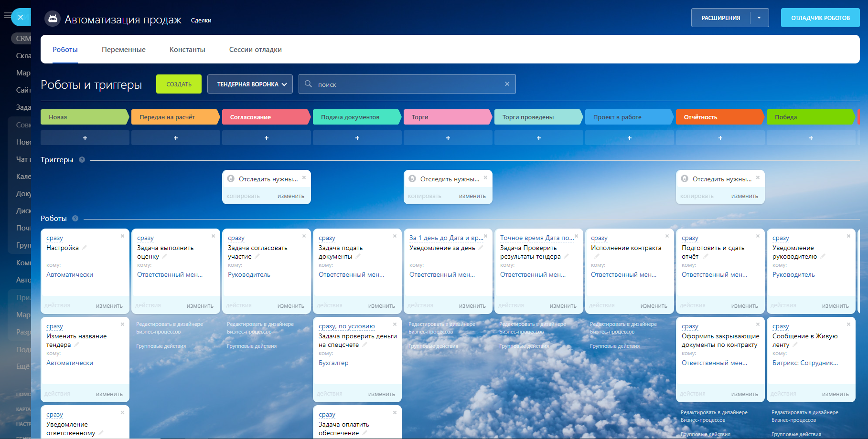The height and width of the screenshot is (439, 868).
Task: Click изменить on the Исполнение контракта robot
Action: 654,306
